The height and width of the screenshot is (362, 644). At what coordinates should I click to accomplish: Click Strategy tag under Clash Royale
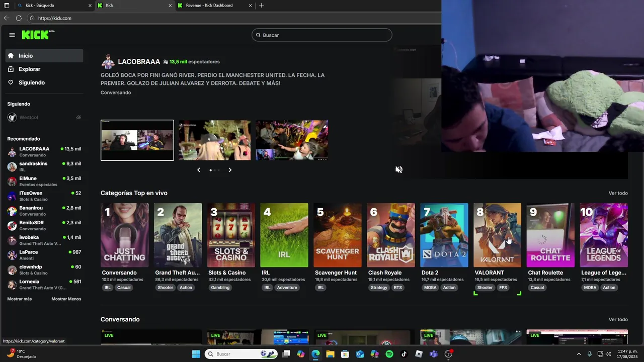pyautogui.click(x=379, y=288)
